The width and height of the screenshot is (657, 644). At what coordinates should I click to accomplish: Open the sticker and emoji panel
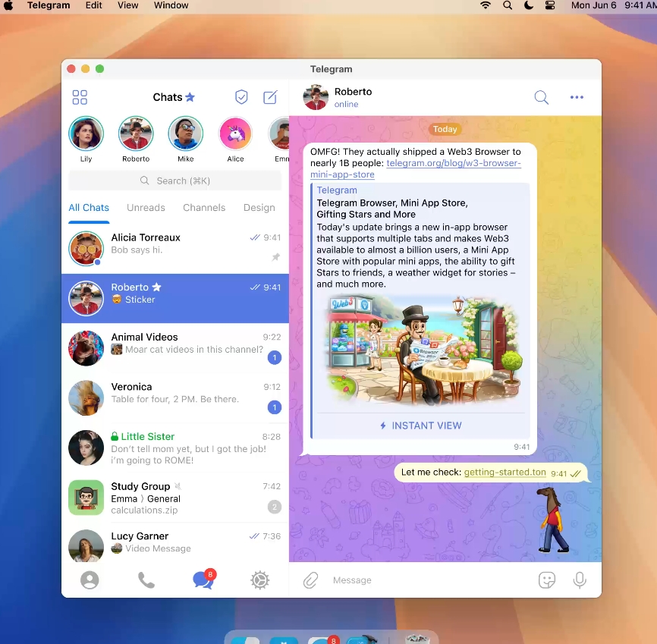tap(546, 580)
